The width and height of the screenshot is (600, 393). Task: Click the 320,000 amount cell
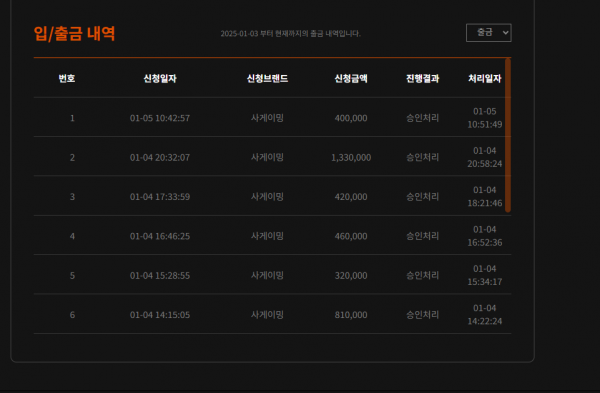[351, 276]
